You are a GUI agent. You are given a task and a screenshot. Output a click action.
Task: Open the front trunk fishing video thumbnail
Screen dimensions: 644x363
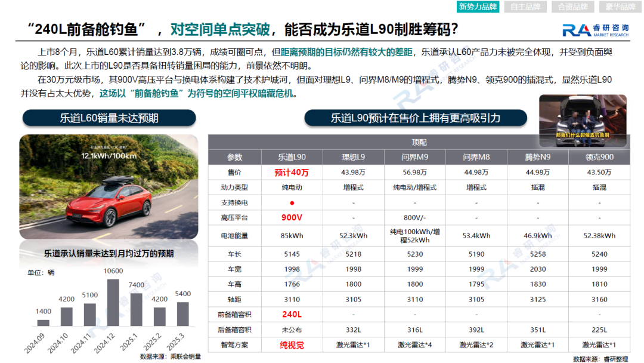(x=583, y=121)
